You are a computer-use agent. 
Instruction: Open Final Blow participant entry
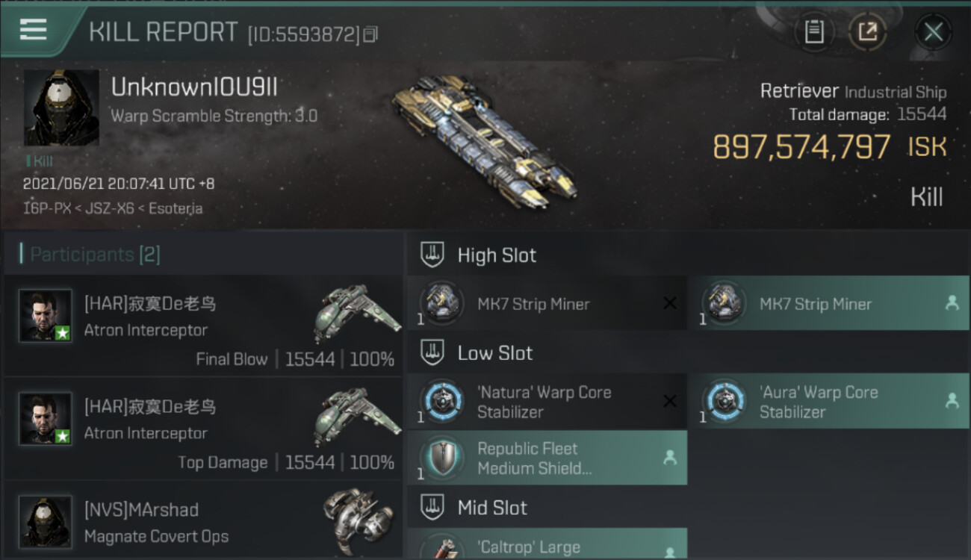(203, 325)
